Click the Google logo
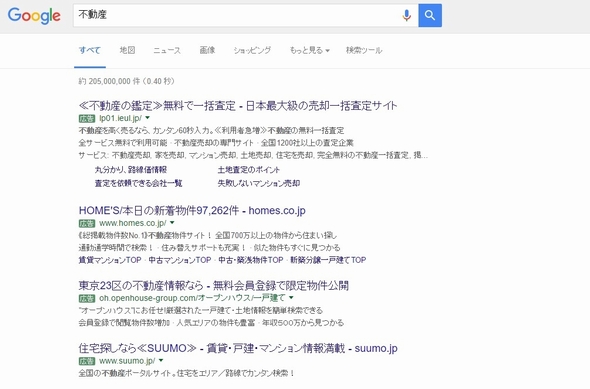 point(34,15)
